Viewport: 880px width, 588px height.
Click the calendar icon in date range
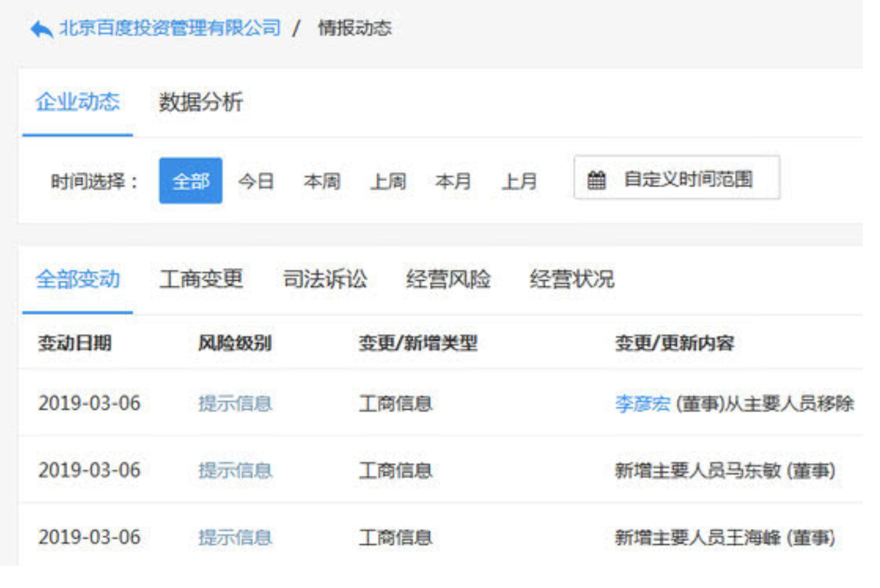pos(596,180)
